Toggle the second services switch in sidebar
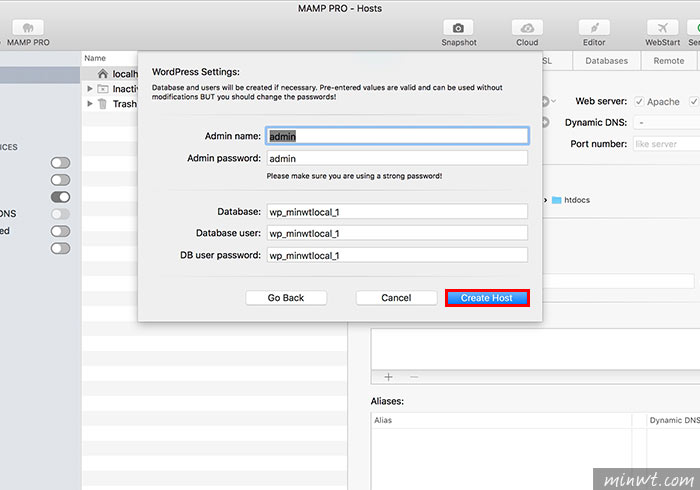The image size is (700, 490). click(x=60, y=180)
